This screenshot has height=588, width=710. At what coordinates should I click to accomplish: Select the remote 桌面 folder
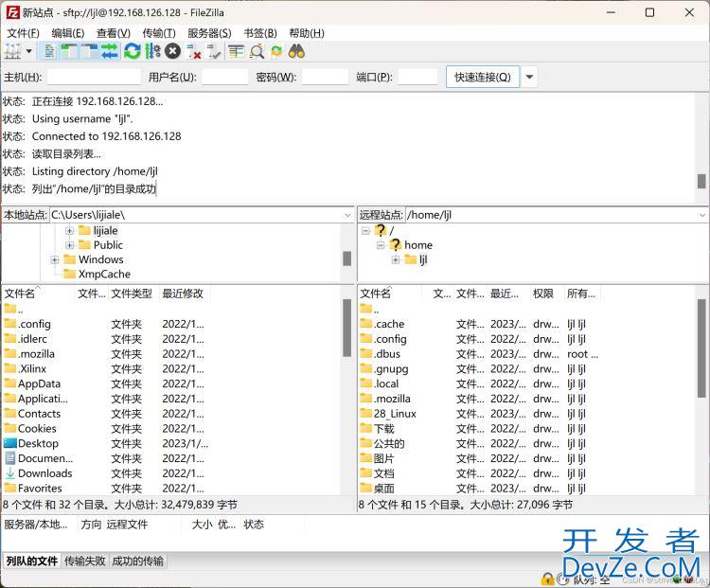pos(383,489)
